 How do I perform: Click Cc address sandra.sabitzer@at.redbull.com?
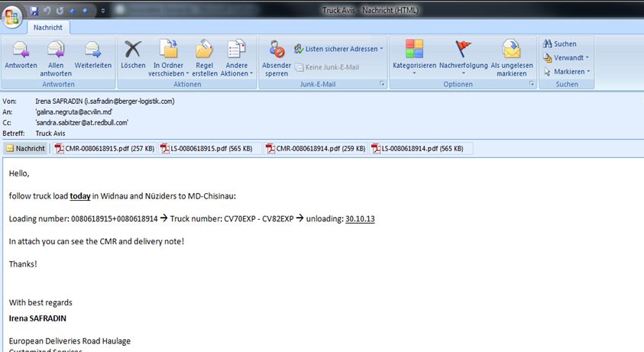pos(82,122)
